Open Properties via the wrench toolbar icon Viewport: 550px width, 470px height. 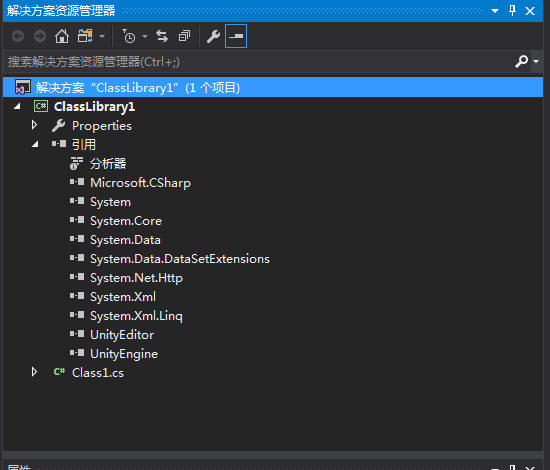[x=213, y=36]
